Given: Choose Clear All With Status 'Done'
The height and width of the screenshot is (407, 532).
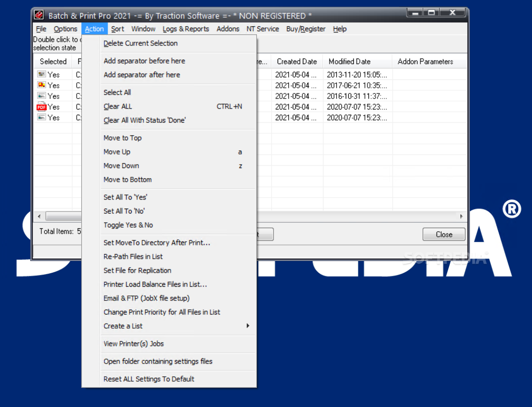Looking at the screenshot, I should (x=169, y=120).
